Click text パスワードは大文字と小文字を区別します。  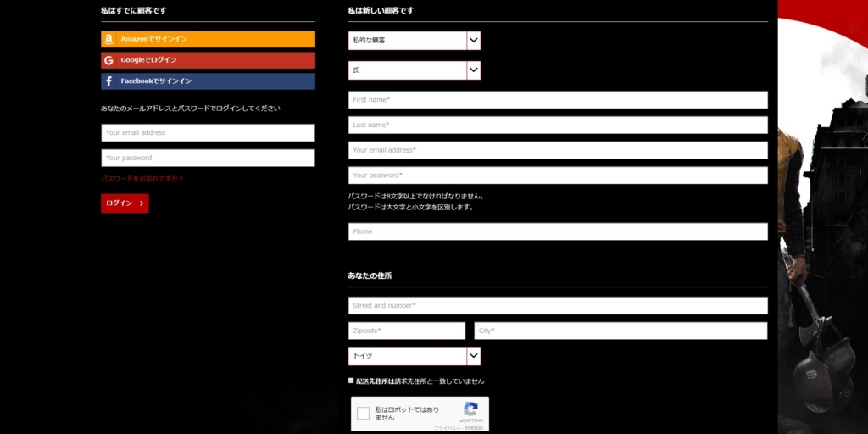[411, 207]
